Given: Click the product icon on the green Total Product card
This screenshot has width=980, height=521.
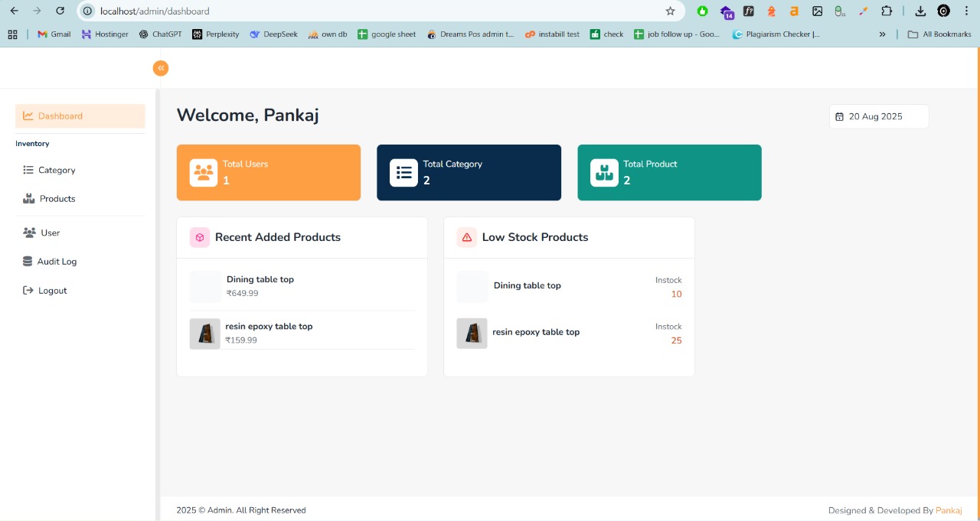Looking at the screenshot, I should tap(605, 172).
